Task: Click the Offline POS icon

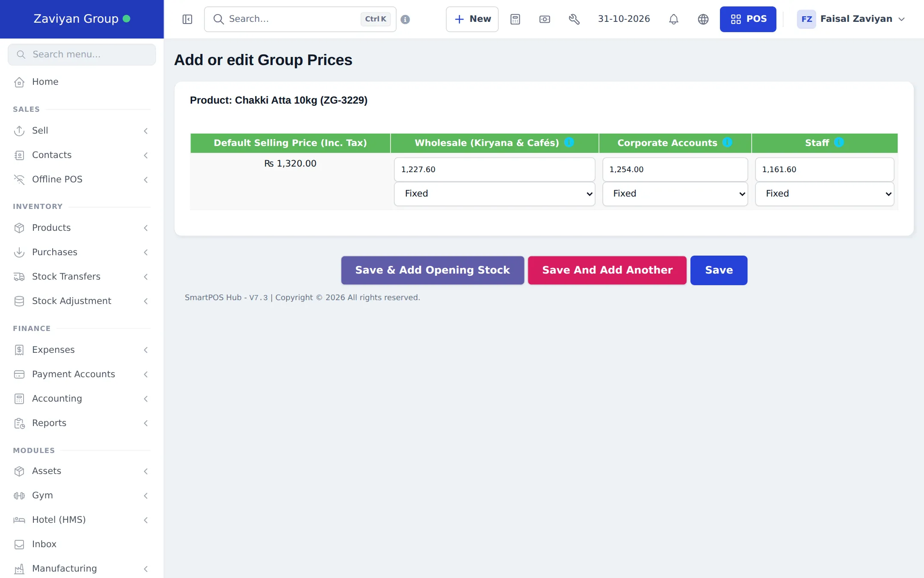Action: point(19,179)
